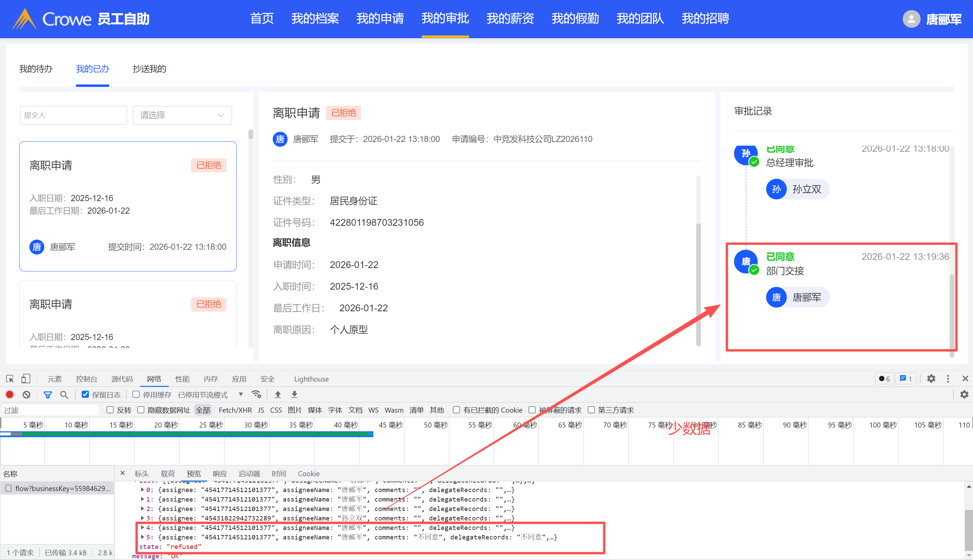The height and width of the screenshot is (560, 973).
Task: Click the network conditions wifi icon
Action: click(x=256, y=395)
